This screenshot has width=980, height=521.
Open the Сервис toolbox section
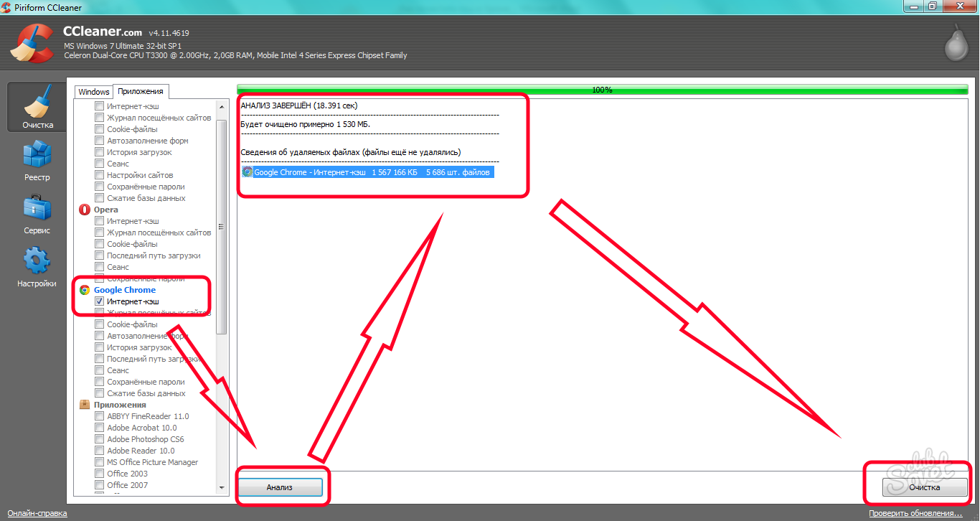(x=37, y=213)
